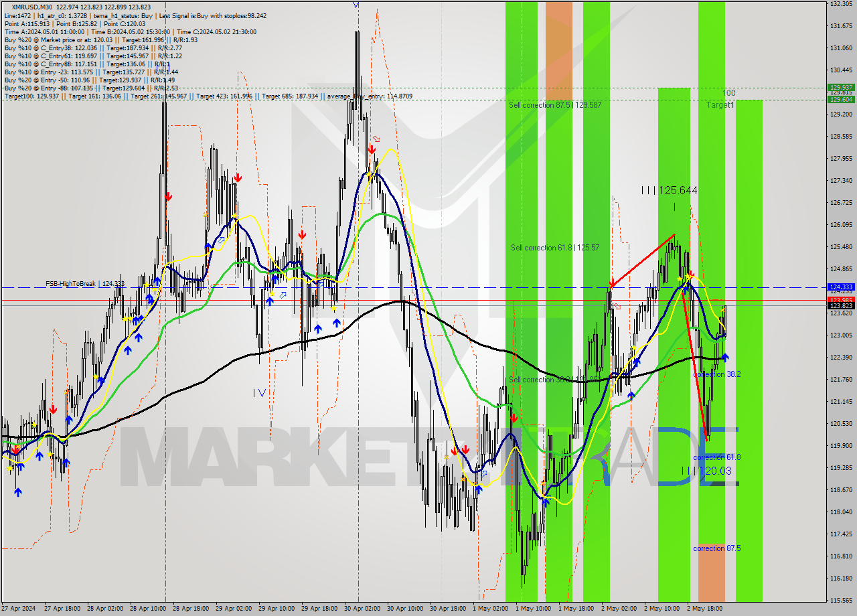This screenshot has height=616, width=857.
Task: Click the 121.145 price axis label
Action: click(841, 402)
